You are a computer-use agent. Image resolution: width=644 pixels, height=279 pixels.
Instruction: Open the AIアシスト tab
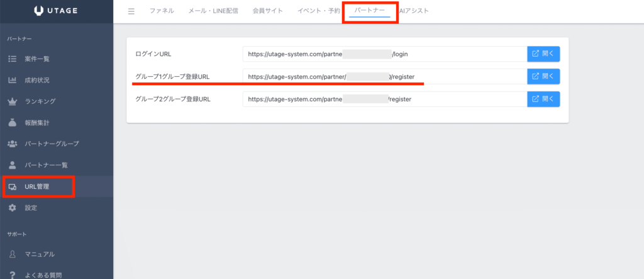[414, 11]
